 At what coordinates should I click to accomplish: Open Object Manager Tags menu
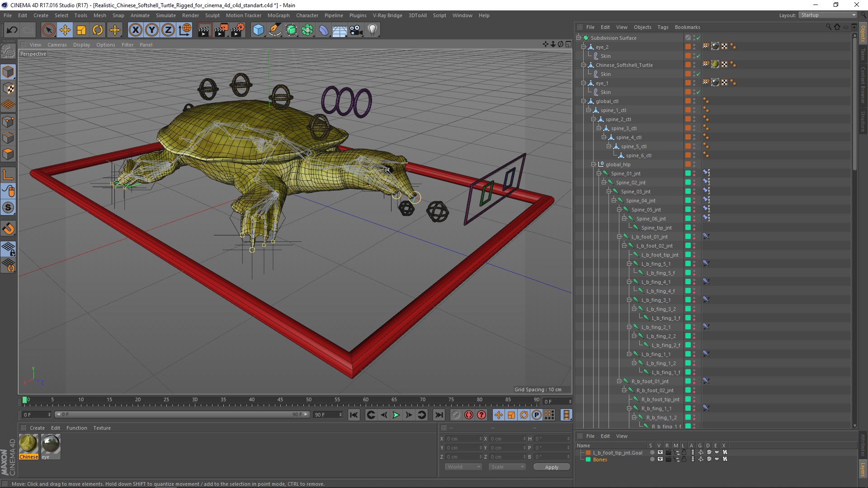click(663, 27)
